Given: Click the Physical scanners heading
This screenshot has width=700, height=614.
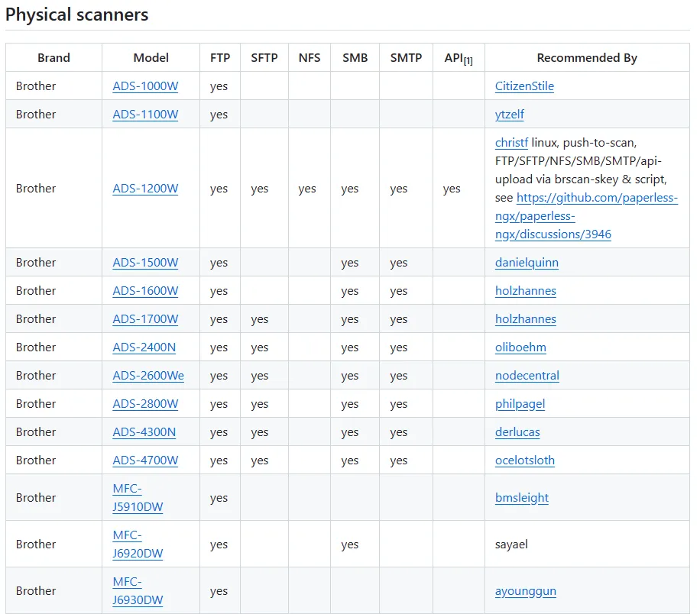Looking at the screenshot, I should pos(77,15).
